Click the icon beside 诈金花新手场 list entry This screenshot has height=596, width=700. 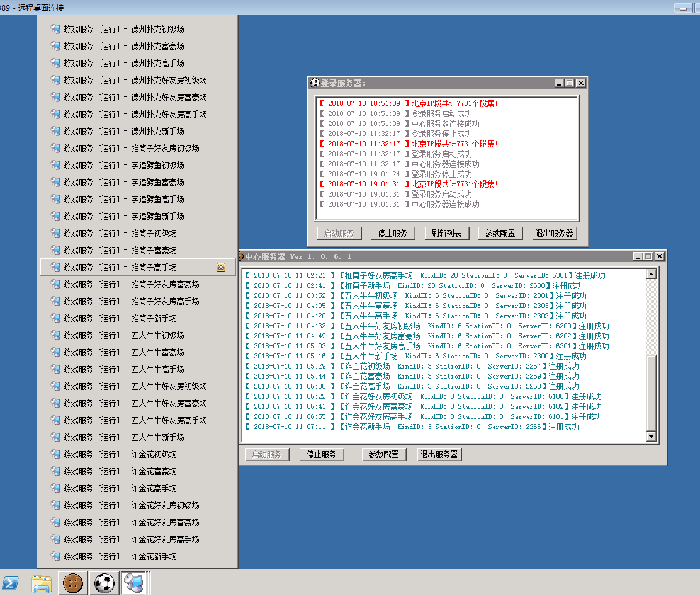coord(55,556)
